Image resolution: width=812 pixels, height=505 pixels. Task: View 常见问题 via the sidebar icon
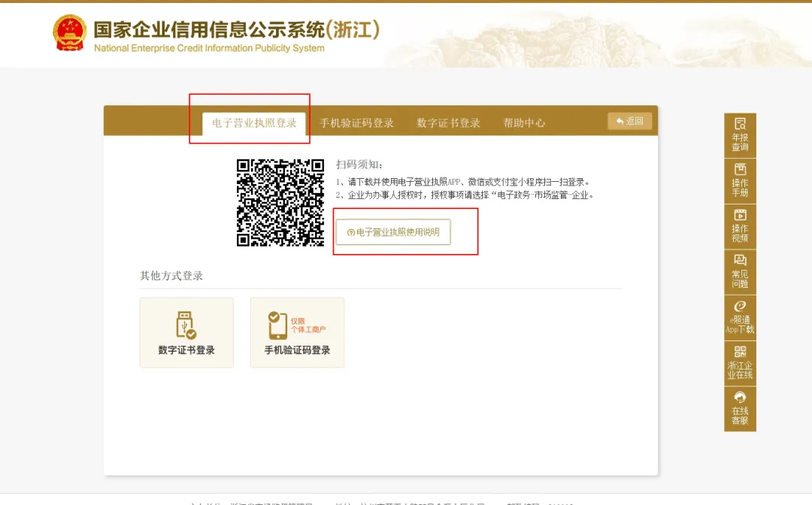(740, 271)
